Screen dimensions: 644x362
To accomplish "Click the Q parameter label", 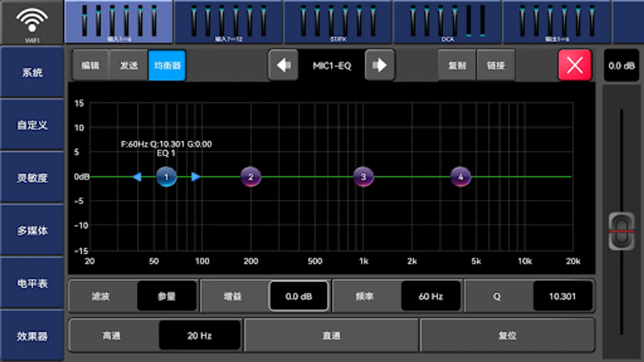I will pos(497,296).
